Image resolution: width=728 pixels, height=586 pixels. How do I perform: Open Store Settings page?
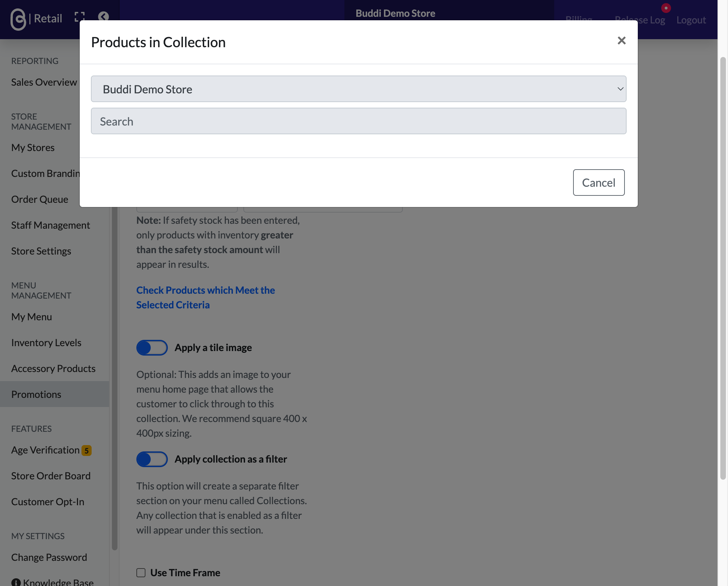[x=41, y=251]
